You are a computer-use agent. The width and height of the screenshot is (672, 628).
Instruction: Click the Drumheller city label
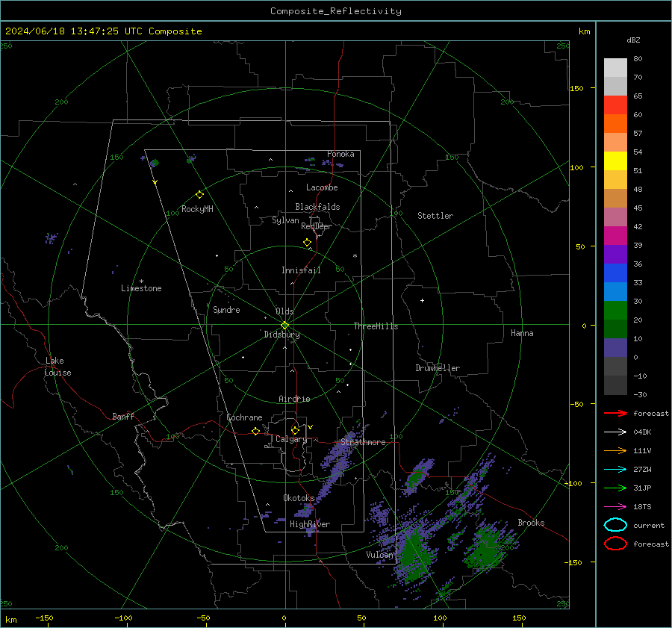[438, 368]
